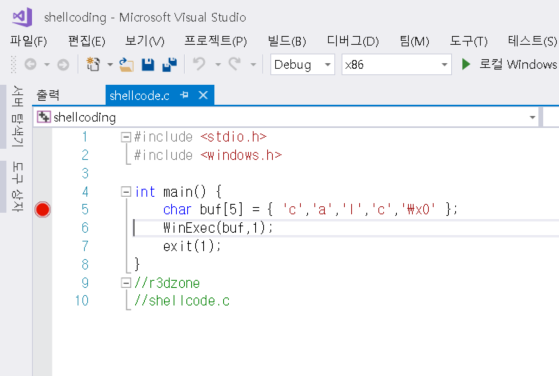Open the redo history dropdown arrow

point(253,65)
